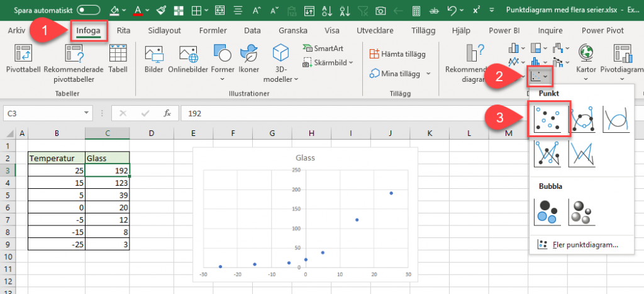The height and width of the screenshot is (294, 644).
Task: Open Fler punktdiagram...
Action: coord(579,245)
